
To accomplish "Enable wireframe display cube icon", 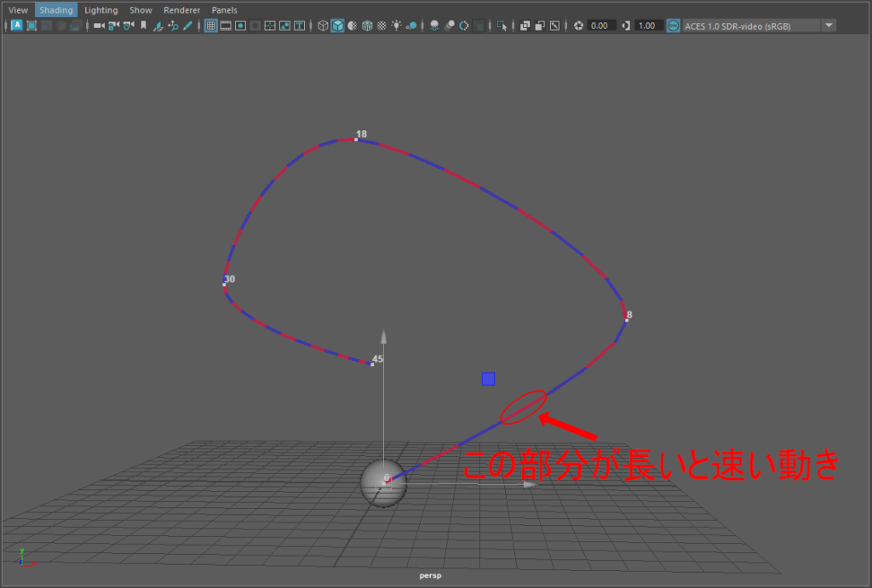I will point(324,26).
